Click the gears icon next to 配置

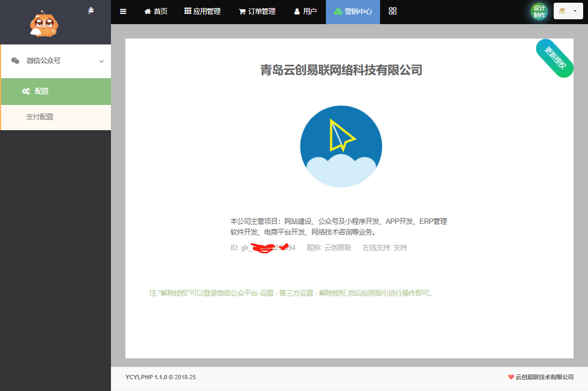click(26, 92)
